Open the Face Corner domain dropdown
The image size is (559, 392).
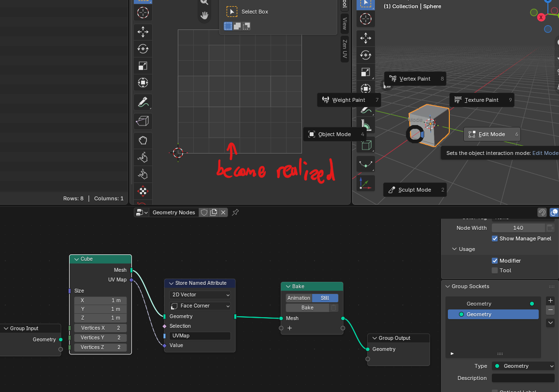(200, 306)
